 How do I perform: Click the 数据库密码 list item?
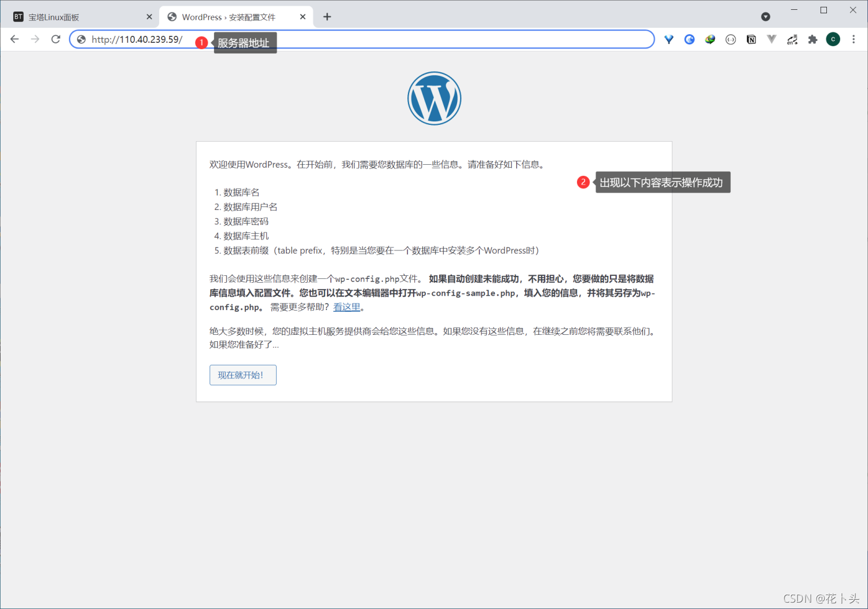[246, 221]
